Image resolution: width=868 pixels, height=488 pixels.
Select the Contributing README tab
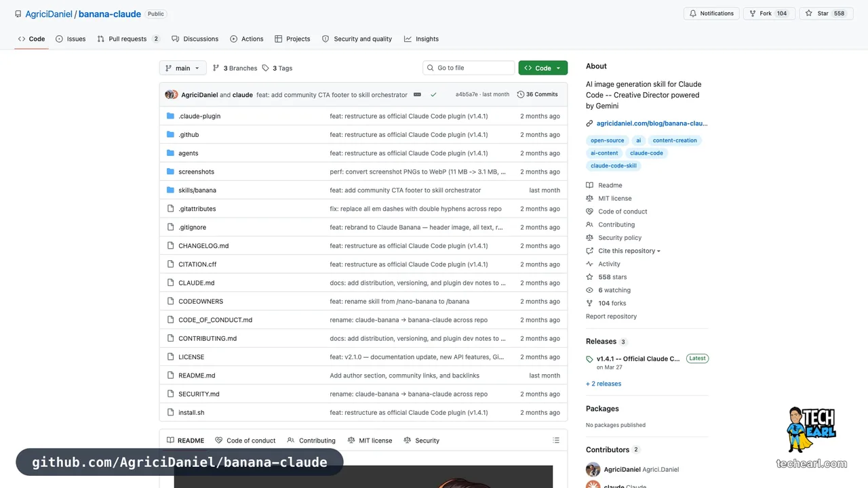click(x=311, y=441)
